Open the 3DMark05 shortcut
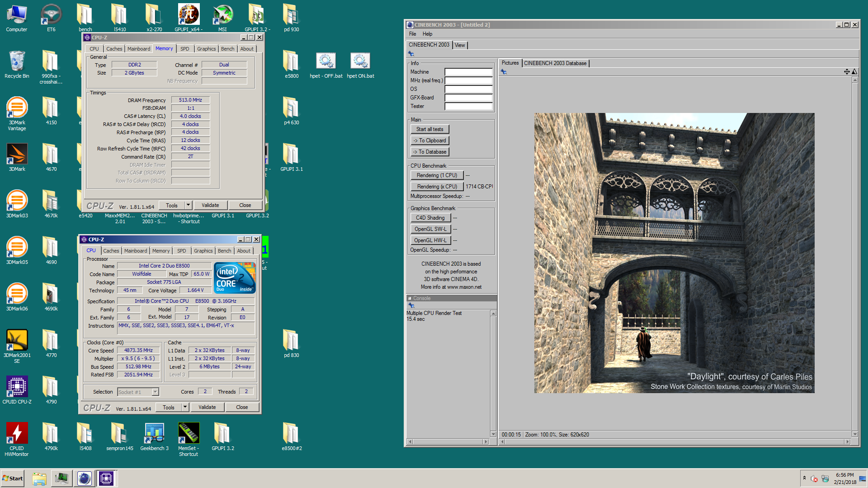Image resolution: width=868 pixels, height=488 pixels. (17, 251)
